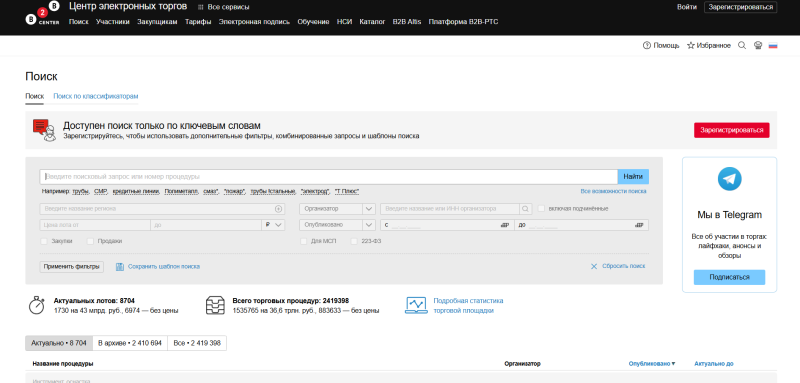Click the 'Все сервисы' header link
Viewport: 800px width, 383px height.
tap(229, 7)
